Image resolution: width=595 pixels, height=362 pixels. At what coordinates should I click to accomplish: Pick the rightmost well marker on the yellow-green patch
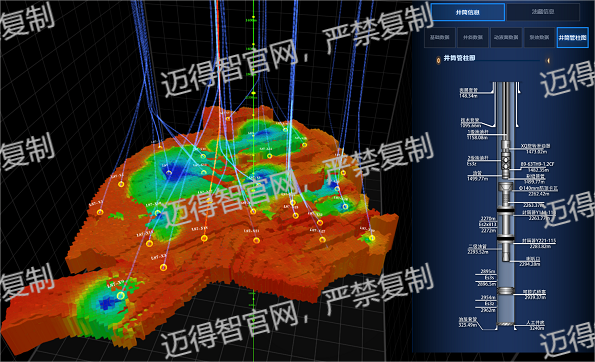click(x=372, y=238)
